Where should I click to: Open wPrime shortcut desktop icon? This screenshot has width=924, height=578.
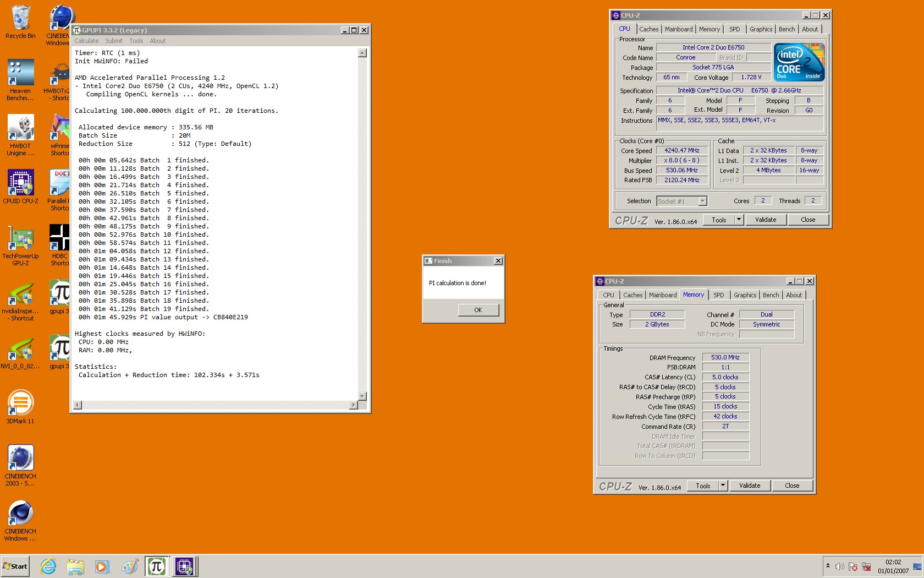(59, 135)
